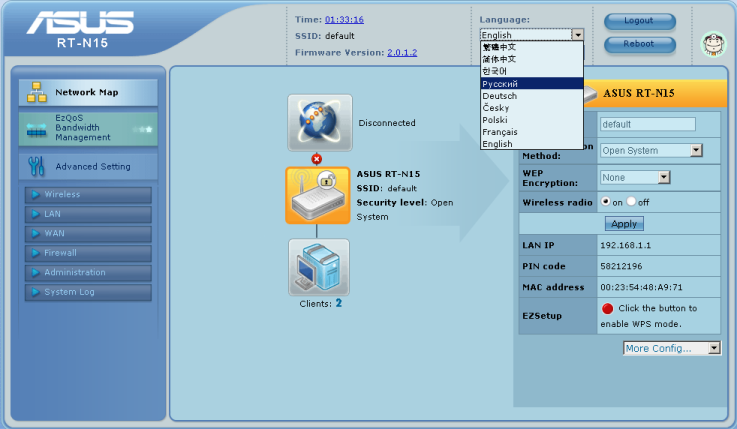Screen dimensions: 737x429
Task: Choose Polski language option
Action: coord(532,120)
